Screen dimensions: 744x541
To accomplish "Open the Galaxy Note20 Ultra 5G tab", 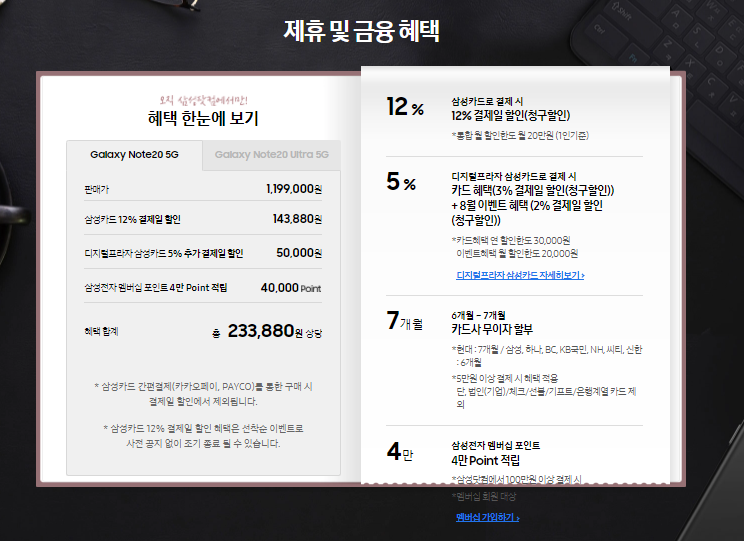I will click(271, 155).
